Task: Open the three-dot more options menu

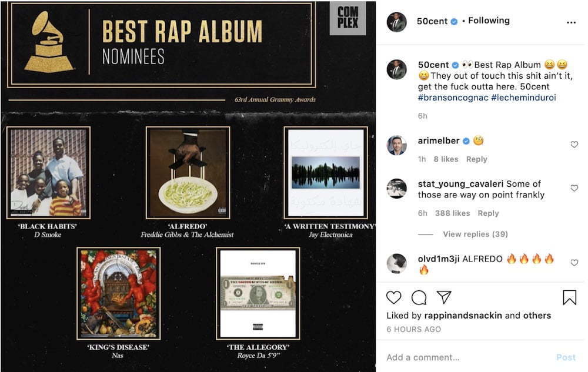Action: click(x=571, y=22)
